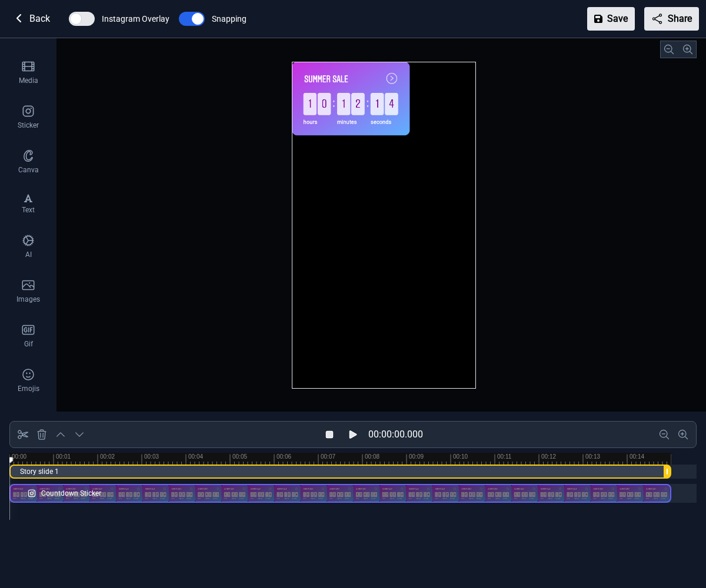
Task: Delete the selected timeline item
Action: pyautogui.click(x=42, y=435)
